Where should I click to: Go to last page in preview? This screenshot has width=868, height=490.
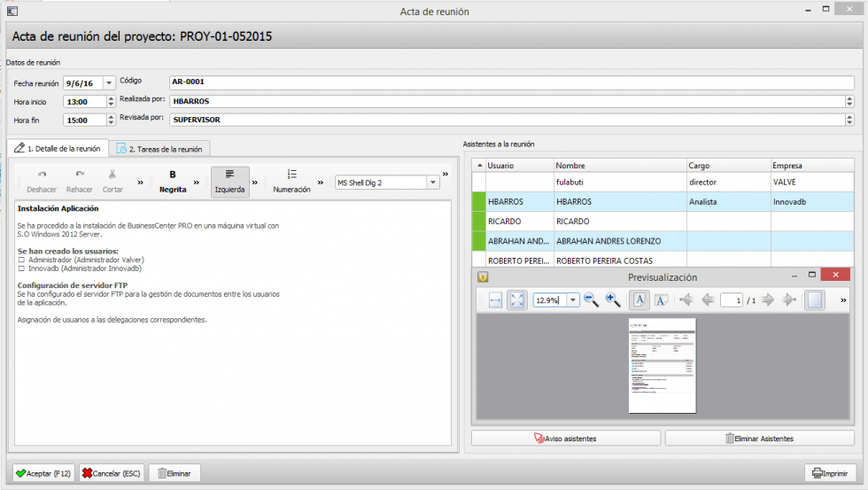(789, 300)
